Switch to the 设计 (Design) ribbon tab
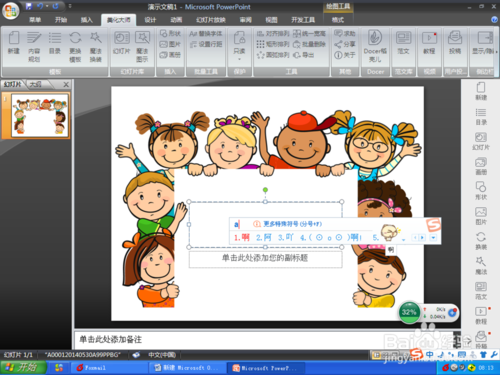 pyautogui.click(x=150, y=20)
